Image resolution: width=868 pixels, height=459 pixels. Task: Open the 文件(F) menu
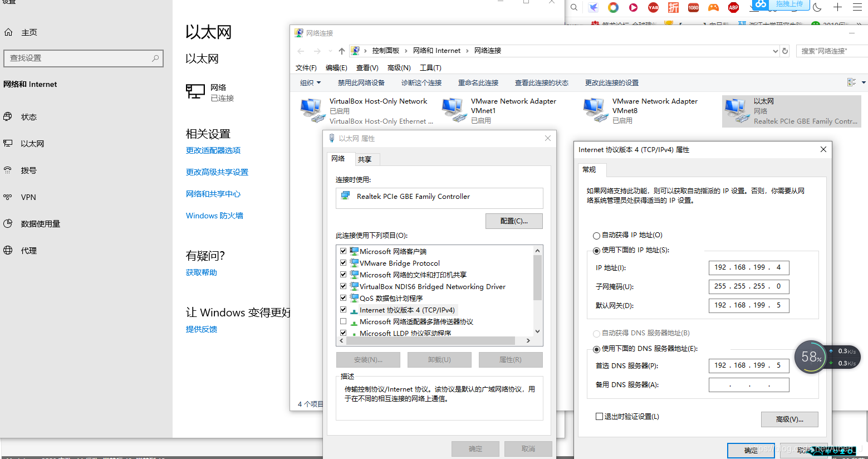click(x=306, y=67)
